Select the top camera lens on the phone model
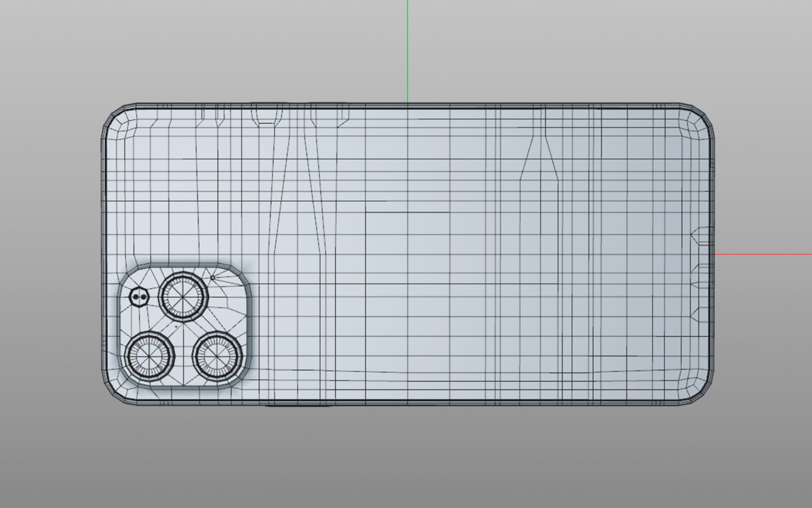Image resolution: width=812 pixels, height=508 pixels. [x=183, y=296]
